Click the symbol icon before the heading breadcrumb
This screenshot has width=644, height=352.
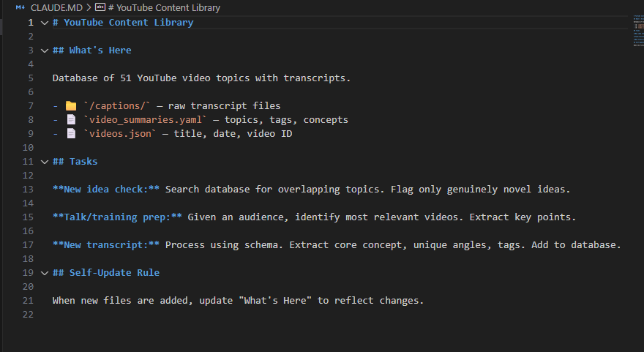pyautogui.click(x=100, y=7)
